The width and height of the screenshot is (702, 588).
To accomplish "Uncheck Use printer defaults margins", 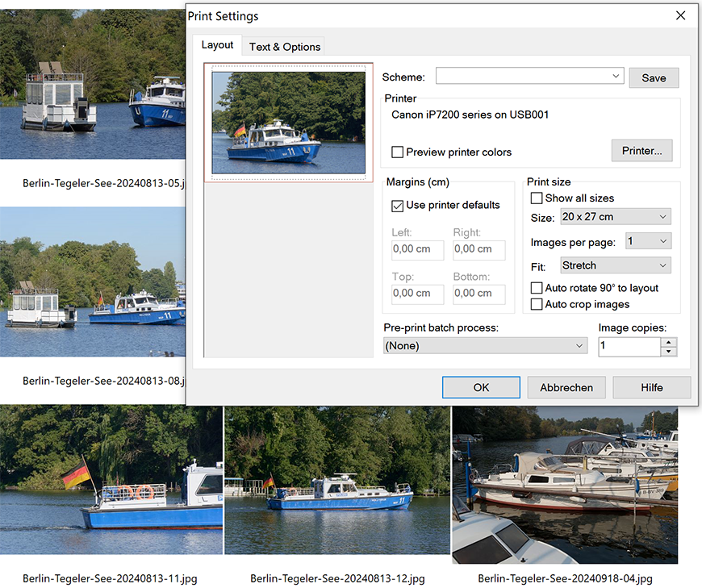I will (x=398, y=205).
